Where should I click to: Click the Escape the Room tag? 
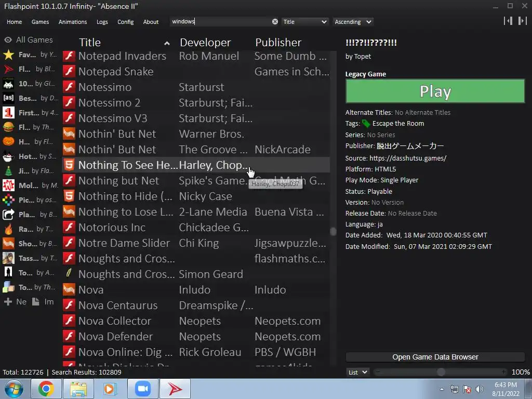(x=398, y=124)
